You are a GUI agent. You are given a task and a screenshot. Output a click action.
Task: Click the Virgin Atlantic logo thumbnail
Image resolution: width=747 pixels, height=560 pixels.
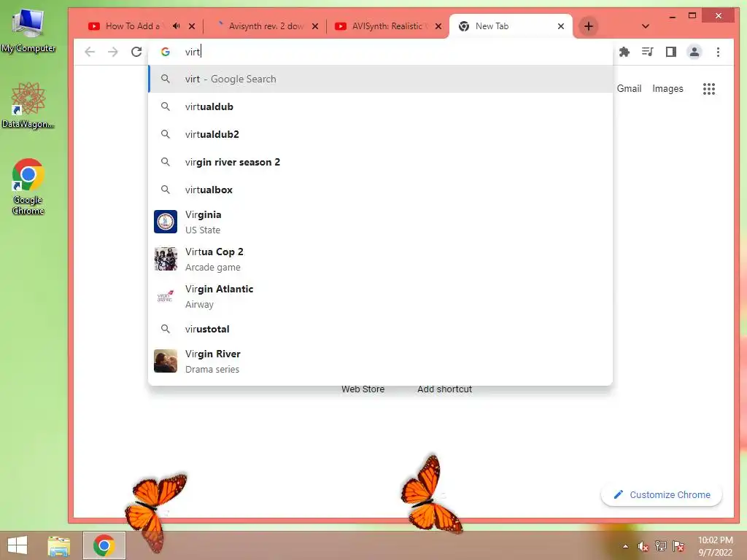click(166, 296)
